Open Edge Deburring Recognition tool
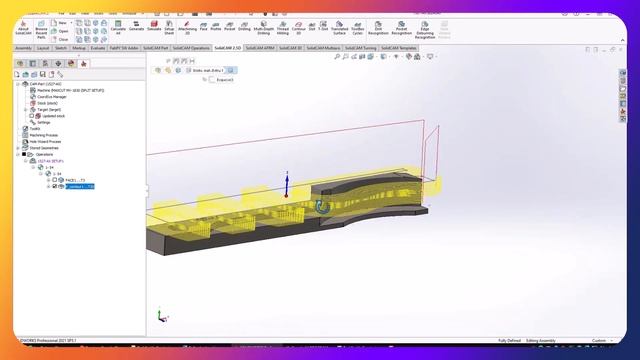The image size is (640, 360). pyautogui.click(x=424, y=30)
